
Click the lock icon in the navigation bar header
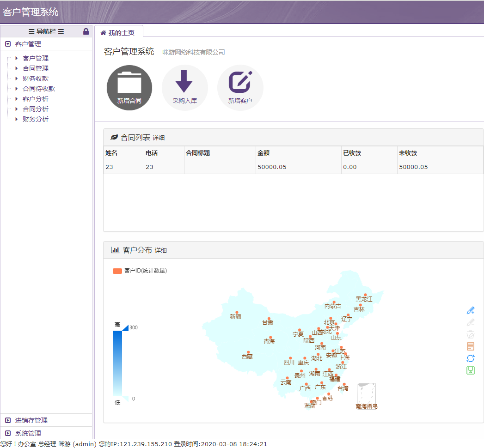86,31
